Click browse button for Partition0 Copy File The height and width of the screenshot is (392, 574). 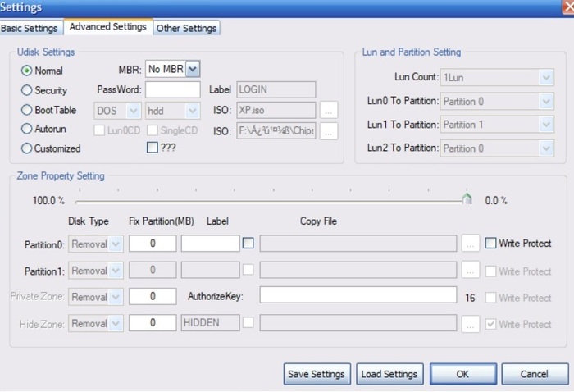[x=470, y=244]
